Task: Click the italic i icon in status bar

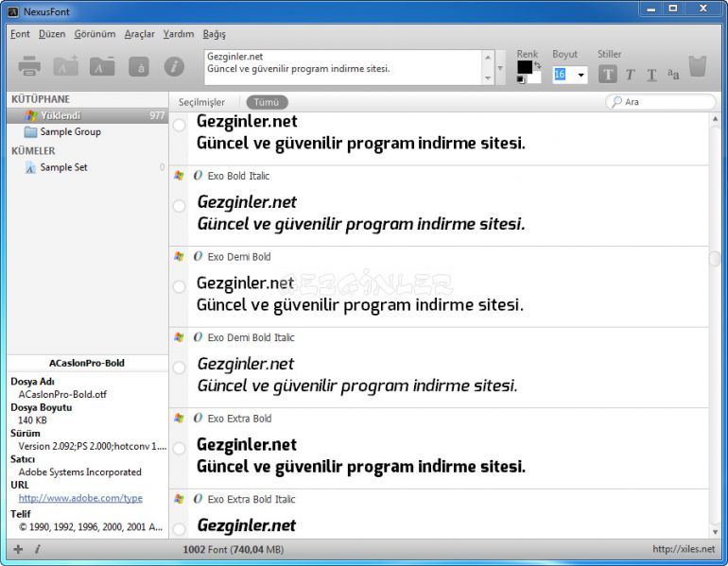Action: click(37, 549)
